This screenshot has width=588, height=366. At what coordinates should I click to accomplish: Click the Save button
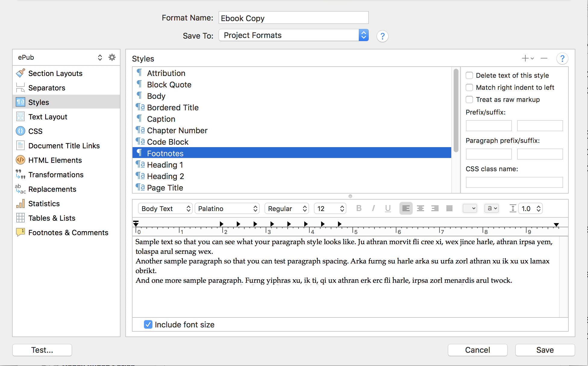click(545, 350)
